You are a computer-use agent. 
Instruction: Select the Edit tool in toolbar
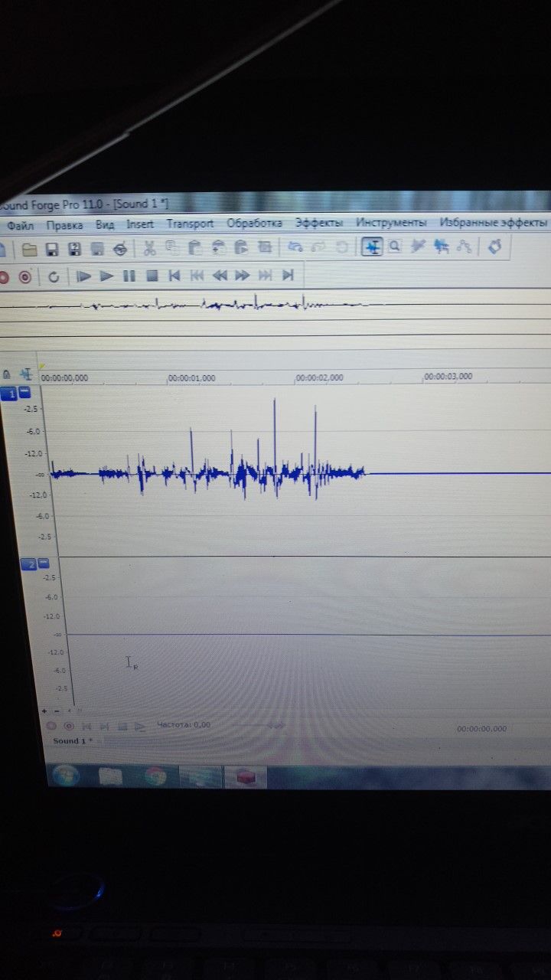(372, 247)
